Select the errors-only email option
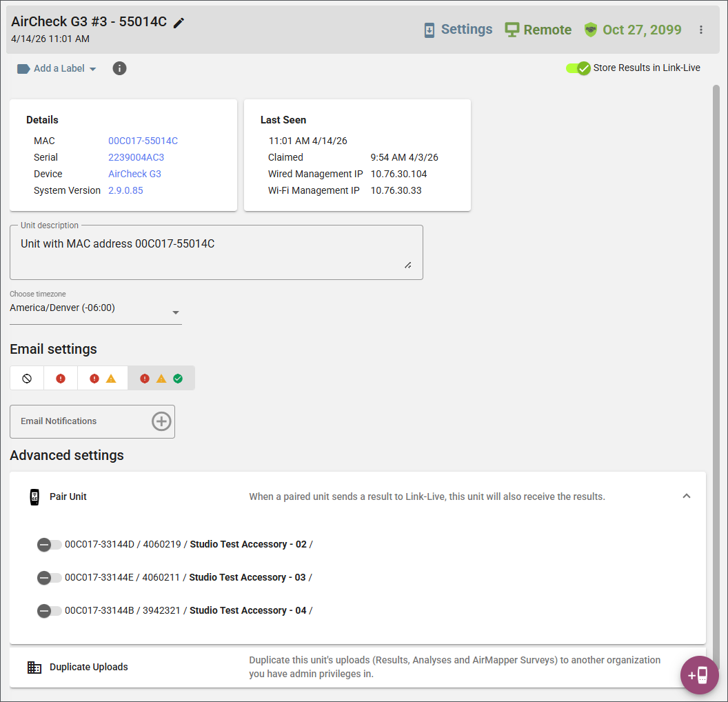Viewport: 728px width, 702px height. 61,379
